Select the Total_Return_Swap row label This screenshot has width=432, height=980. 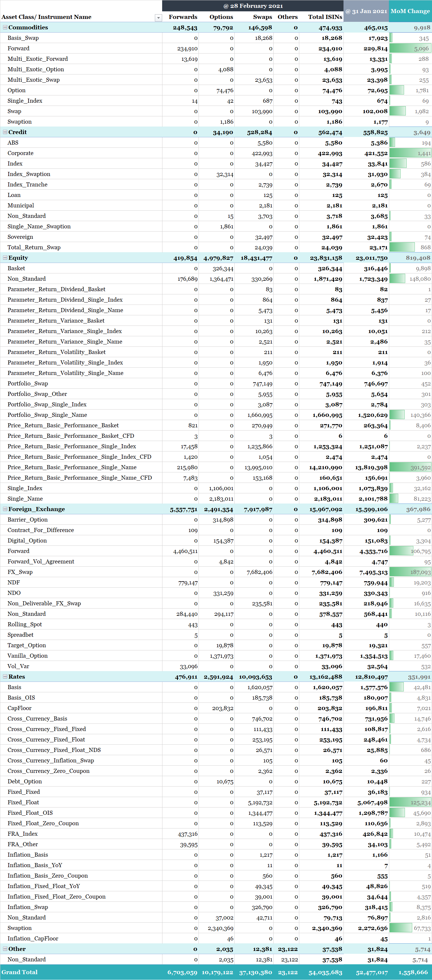(x=34, y=247)
